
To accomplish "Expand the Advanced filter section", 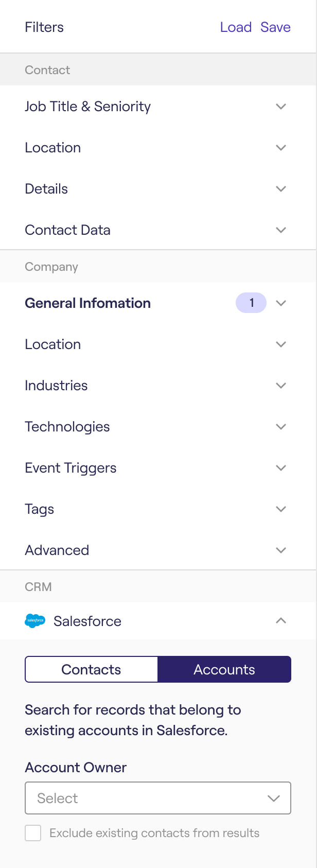I will coord(158,550).
